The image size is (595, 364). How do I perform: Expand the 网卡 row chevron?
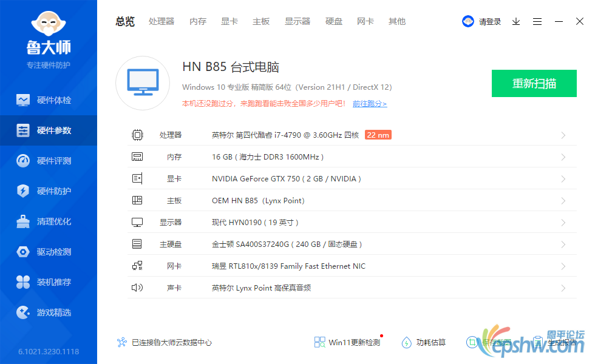coord(563,266)
